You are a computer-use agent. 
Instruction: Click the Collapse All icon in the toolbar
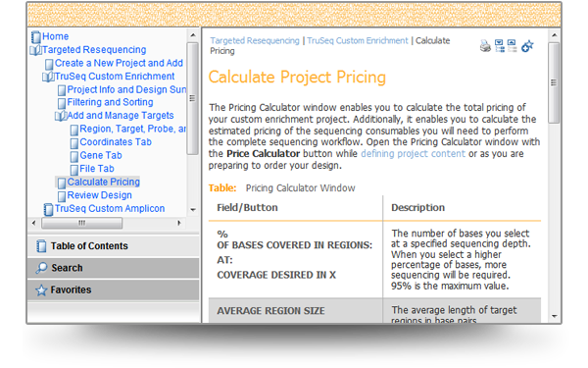pos(512,46)
